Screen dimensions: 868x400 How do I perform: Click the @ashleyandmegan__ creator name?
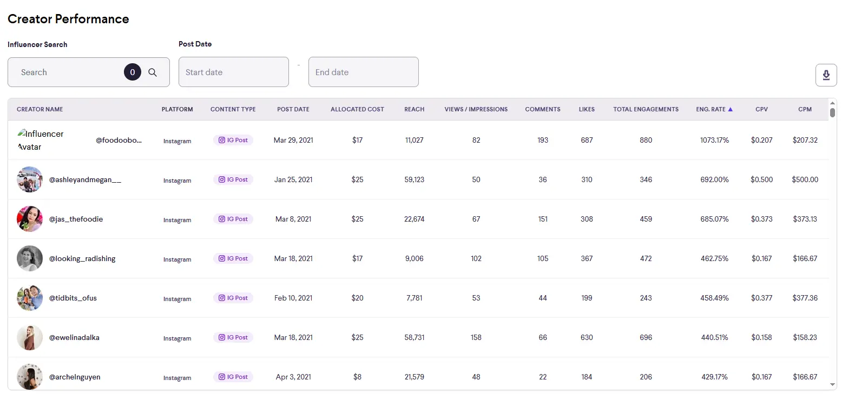click(85, 179)
